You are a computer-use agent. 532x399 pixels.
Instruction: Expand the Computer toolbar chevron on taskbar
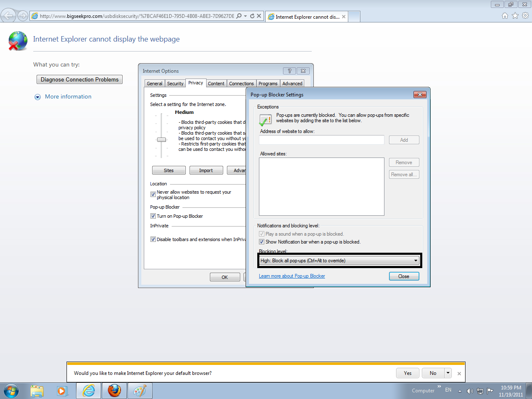click(439, 387)
